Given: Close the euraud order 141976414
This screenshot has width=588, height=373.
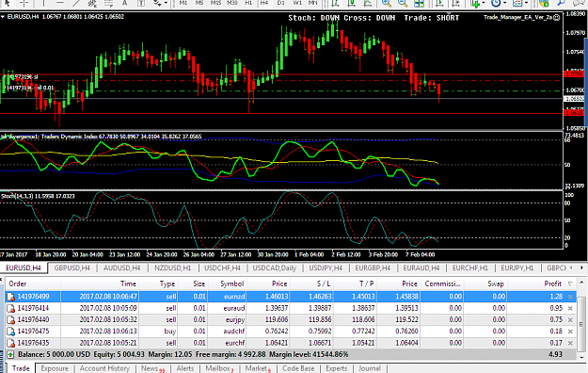Looking at the screenshot, I should pos(570,308).
